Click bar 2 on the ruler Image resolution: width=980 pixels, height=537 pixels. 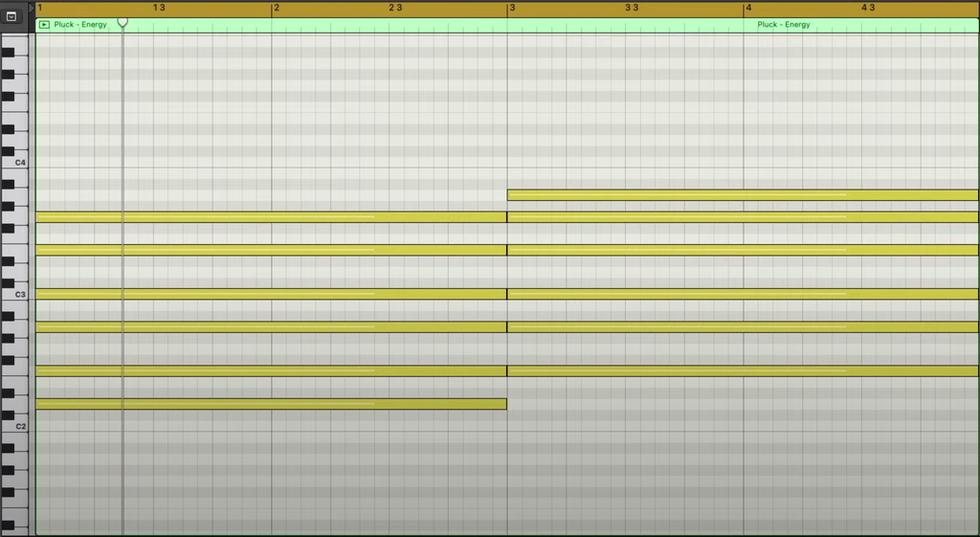[277, 8]
